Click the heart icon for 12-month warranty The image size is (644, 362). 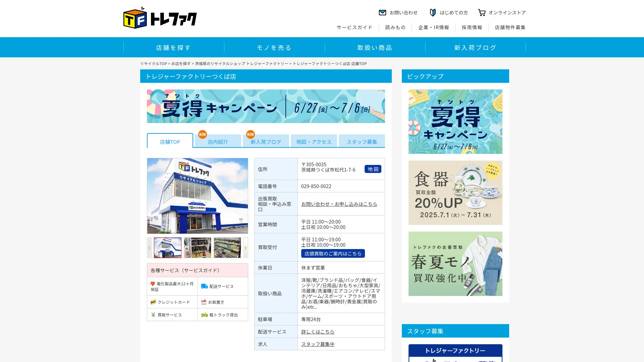pyautogui.click(x=153, y=284)
